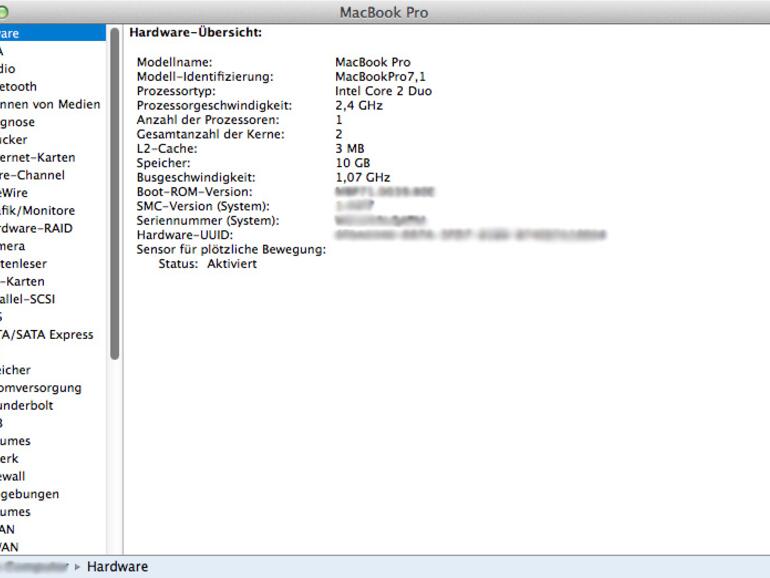Click the SMC-Version (System) label
The image size is (770, 578).
(x=203, y=206)
